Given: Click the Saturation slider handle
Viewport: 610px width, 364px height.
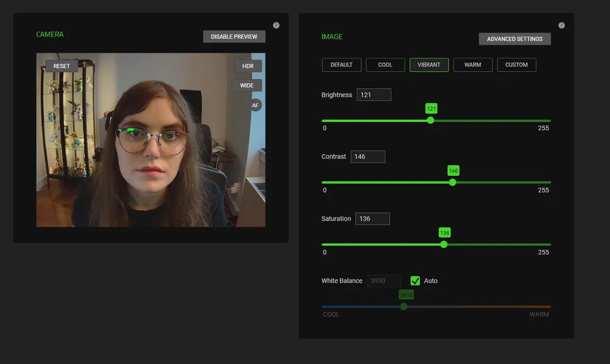Looking at the screenshot, I should 444,244.
